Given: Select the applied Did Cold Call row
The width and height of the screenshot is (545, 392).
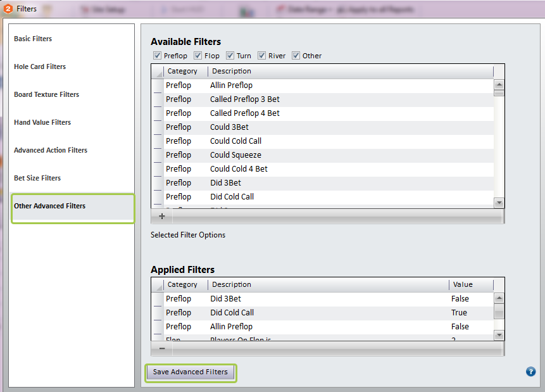Looking at the screenshot, I should 323,312.
